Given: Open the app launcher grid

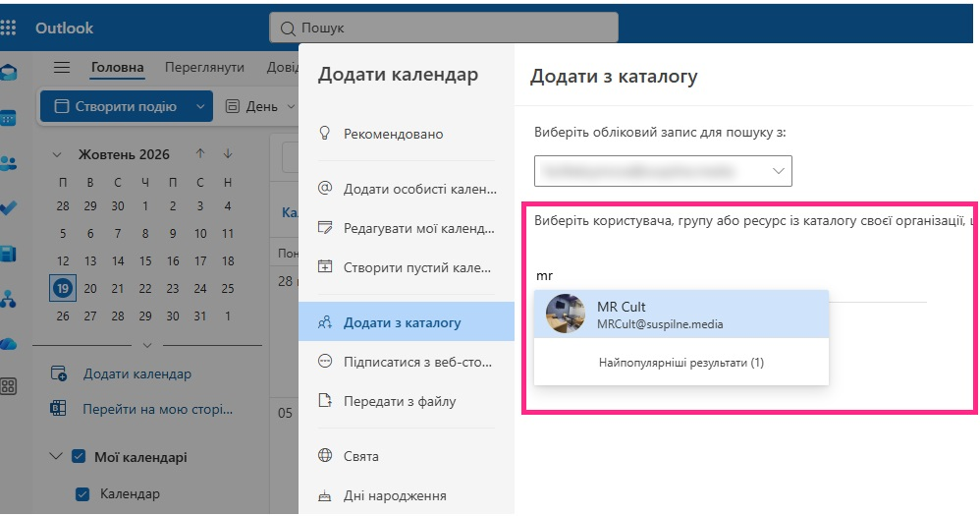Looking at the screenshot, I should (x=8, y=29).
